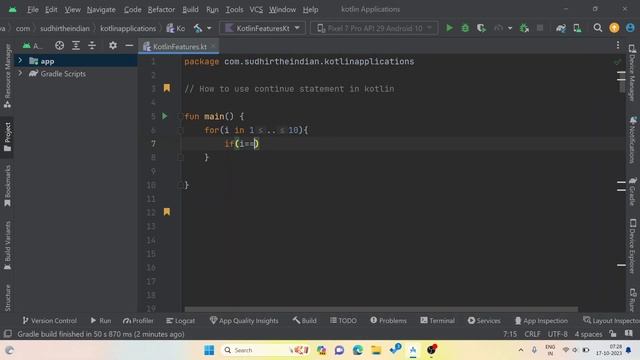Sync project with Gradle files icon
Viewport: 640px width, 360px height.
(x=561, y=28)
